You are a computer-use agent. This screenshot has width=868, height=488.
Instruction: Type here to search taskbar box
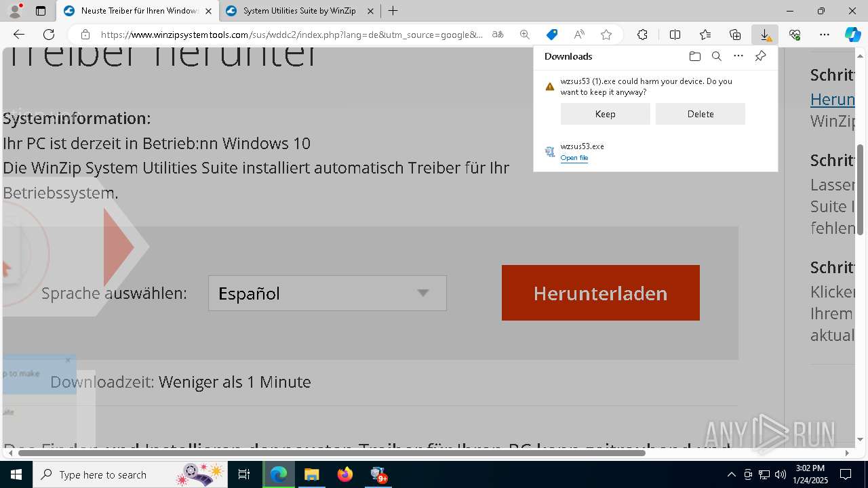[x=131, y=474]
